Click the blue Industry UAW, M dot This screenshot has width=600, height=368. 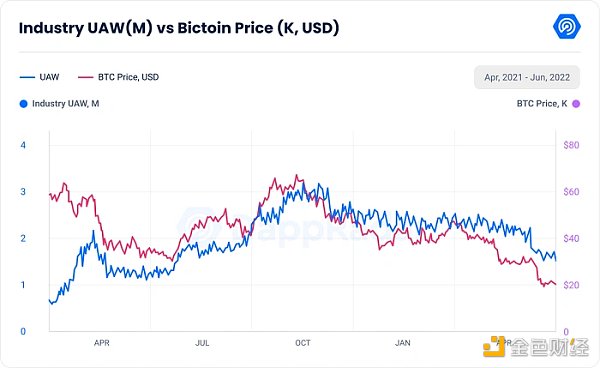click(x=23, y=104)
